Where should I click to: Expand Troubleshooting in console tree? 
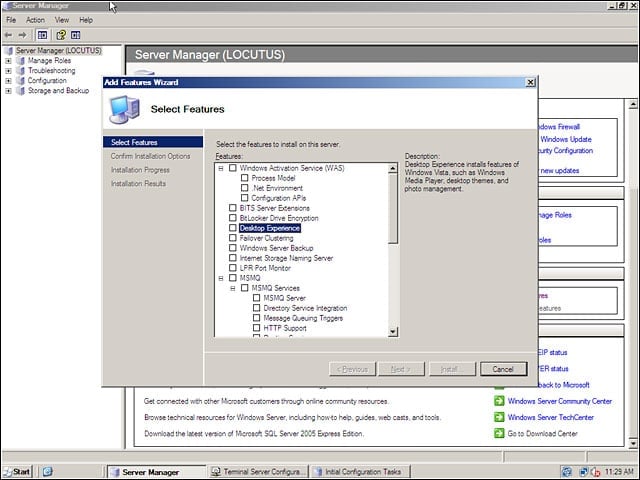(8, 71)
